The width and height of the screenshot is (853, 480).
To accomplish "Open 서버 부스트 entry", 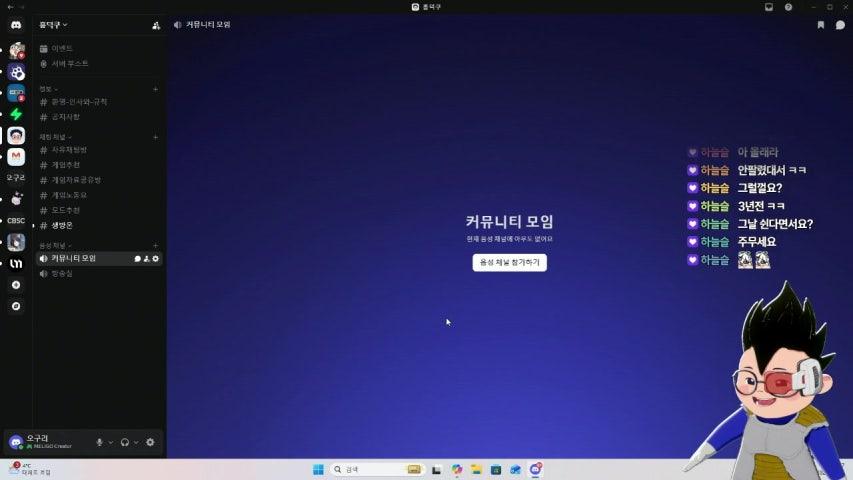I will click(x=99, y=64).
